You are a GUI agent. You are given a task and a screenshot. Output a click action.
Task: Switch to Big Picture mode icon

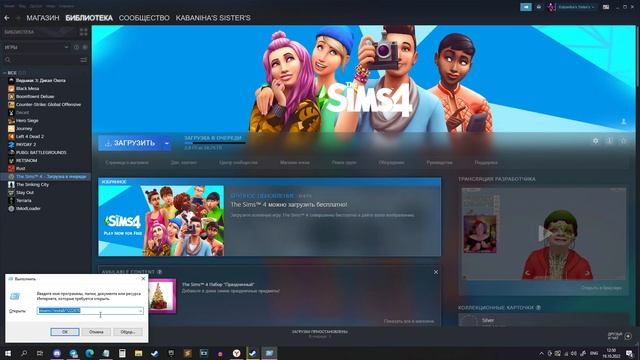click(x=606, y=7)
